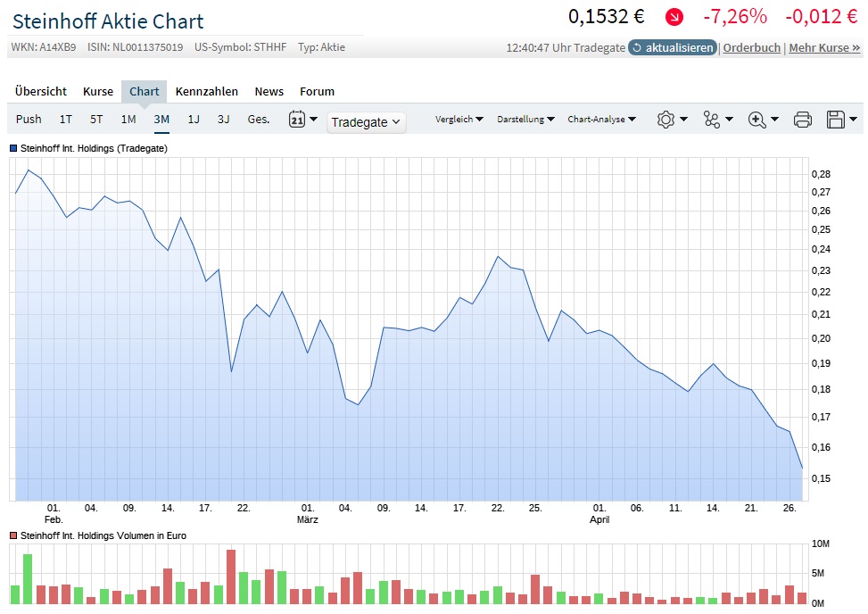Screen dimensions: 868x614
Task: Select the Chart tab
Action: point(144,91)
